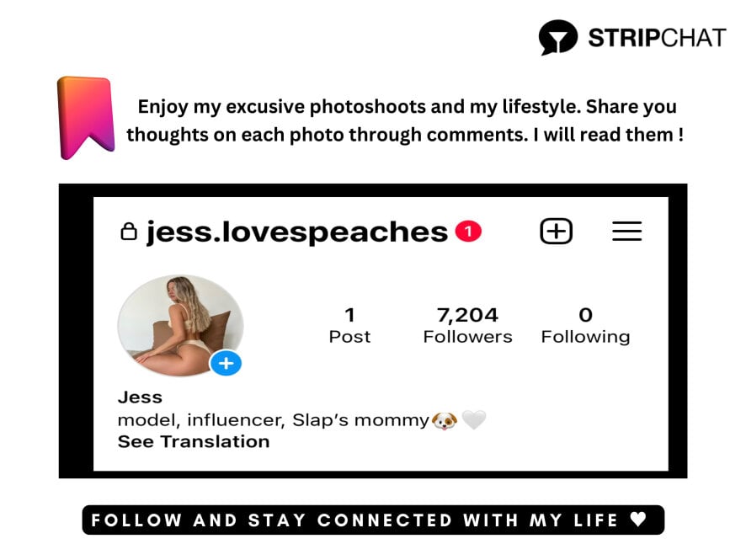Open the profile picture thumbnail
The height and width of the screenshot is (560, 746).
coord(180,325)
